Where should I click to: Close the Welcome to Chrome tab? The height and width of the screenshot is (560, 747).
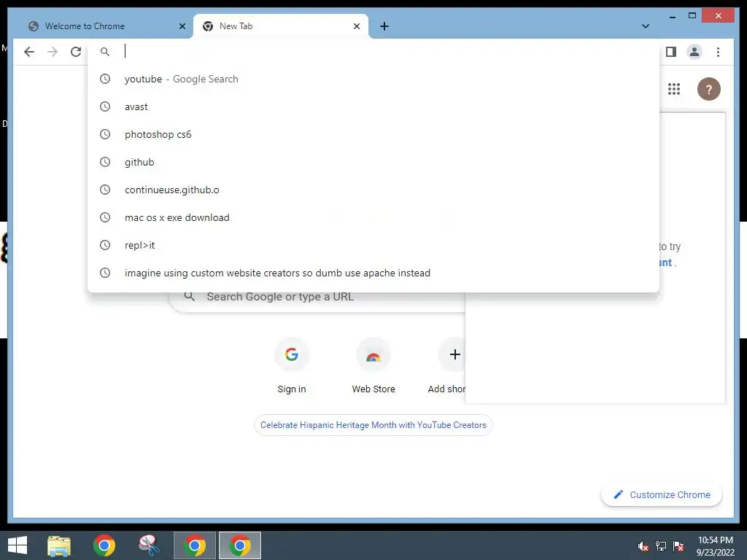pos(182,26)
